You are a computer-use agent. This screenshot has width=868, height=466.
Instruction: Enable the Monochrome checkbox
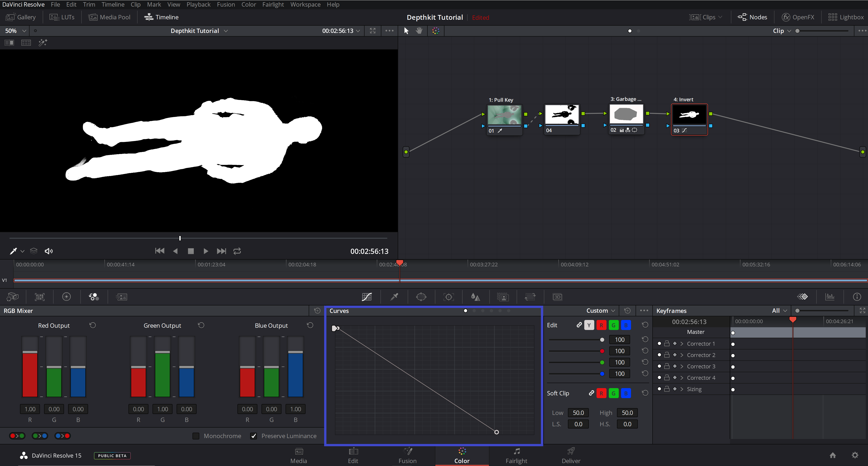point(196,436)
